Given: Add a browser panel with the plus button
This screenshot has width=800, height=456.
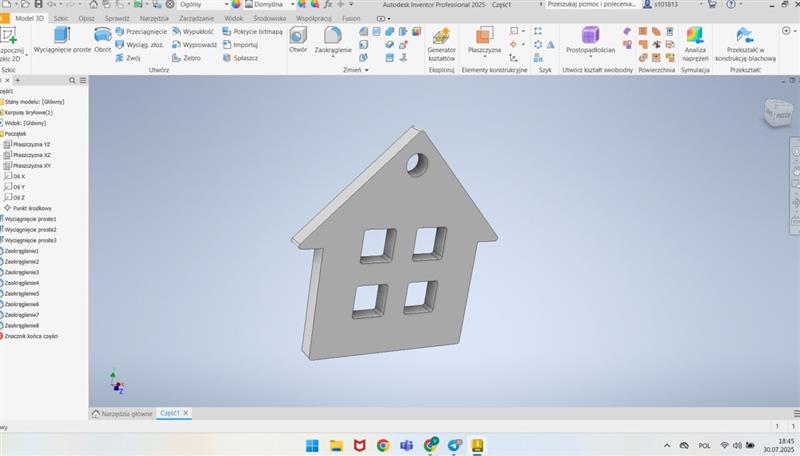Looking at the screenshot, I should (x=17, y=81).
